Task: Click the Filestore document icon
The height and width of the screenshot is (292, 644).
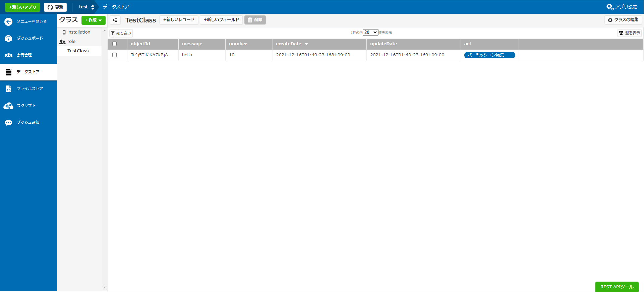Action: click(8, 89)
